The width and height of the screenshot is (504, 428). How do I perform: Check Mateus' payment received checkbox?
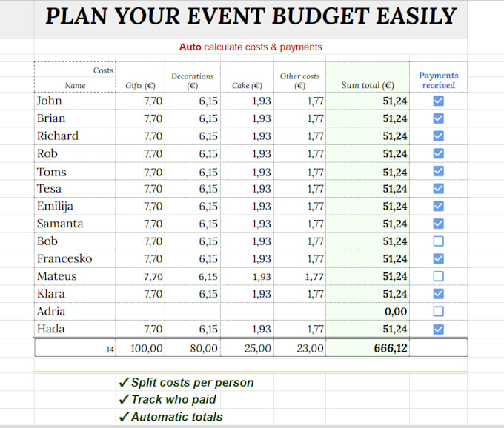coord(439,276)
